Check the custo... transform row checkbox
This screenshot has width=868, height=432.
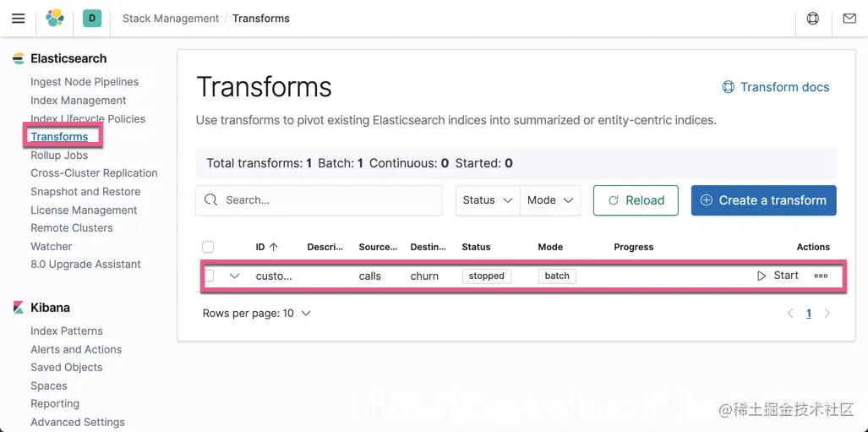click(209, 276)
